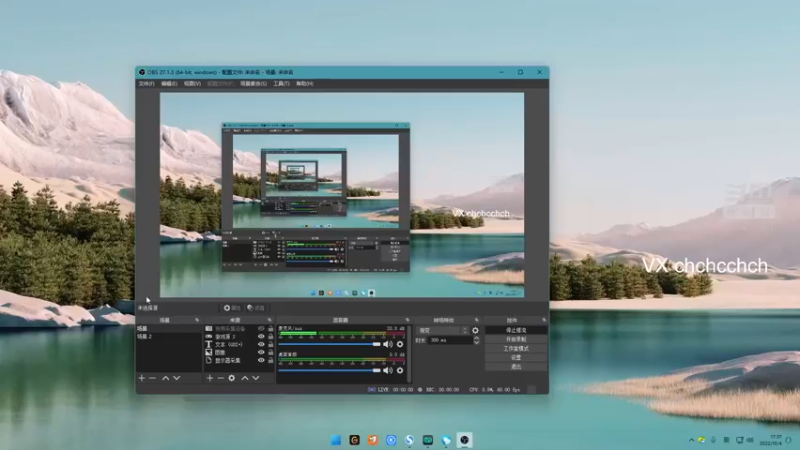Lock the 显示器采集 source
This screenshot has height=450, width=800.
coord(271,360)
